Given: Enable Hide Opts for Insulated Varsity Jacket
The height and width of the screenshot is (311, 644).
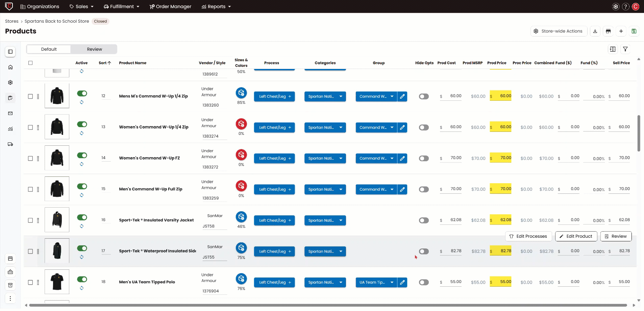Looking at the screenshot, I should (x=424, y=220).
